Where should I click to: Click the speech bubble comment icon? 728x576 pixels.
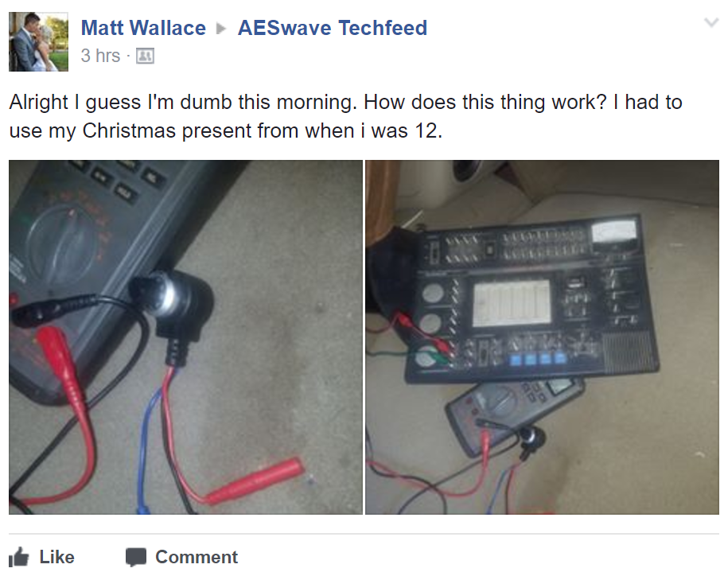coord(136,557)
